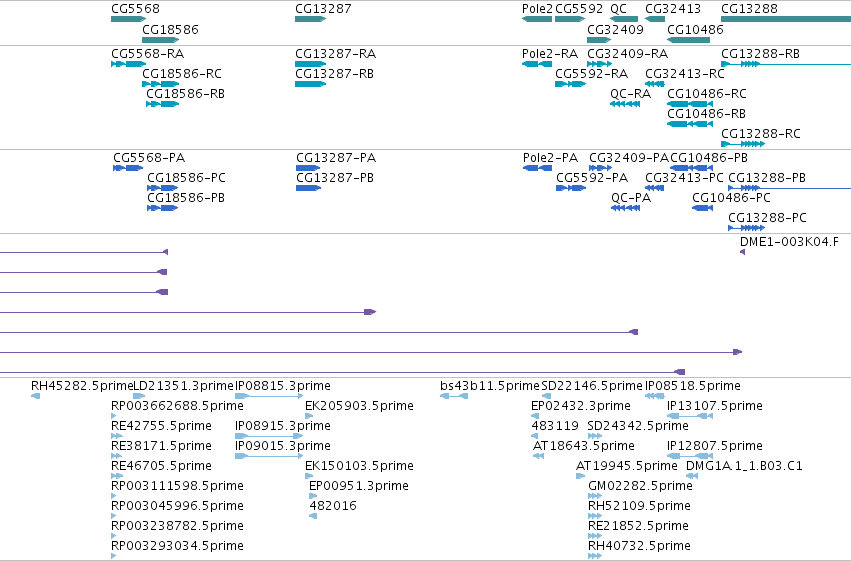Select transcript CG10486-RB
This screenshot has height=561, width=851.
click(690, 124)
